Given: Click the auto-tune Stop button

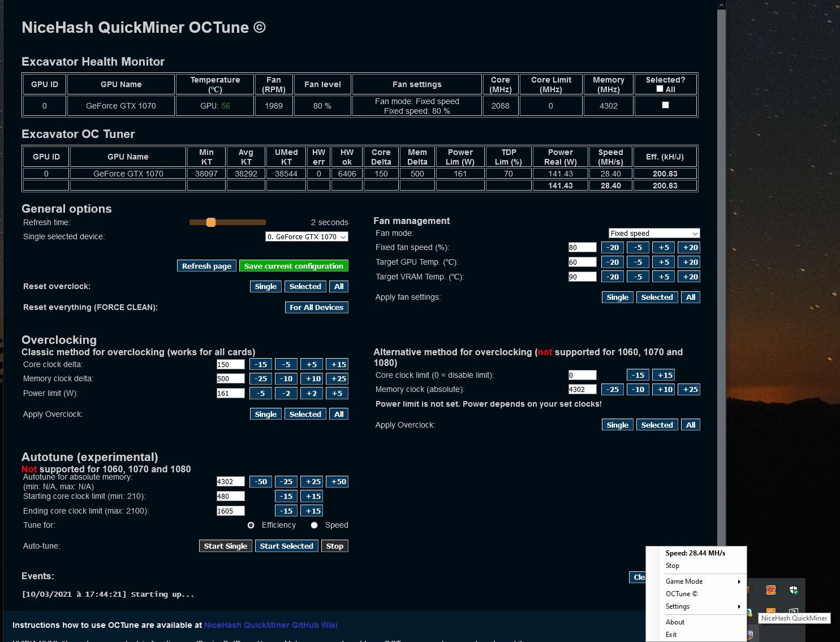Looking at the screenshot, I should 334,546.
